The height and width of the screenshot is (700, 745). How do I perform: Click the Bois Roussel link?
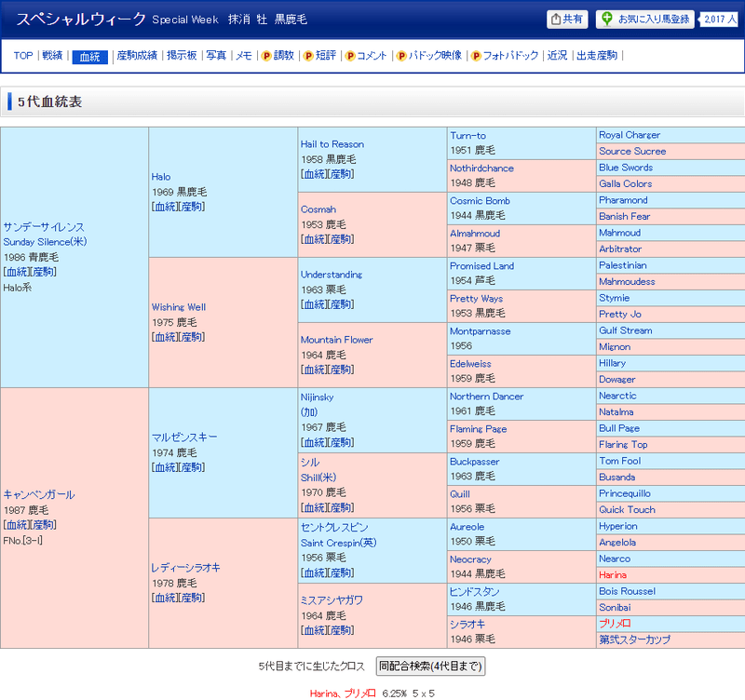click(x=627, y=591)
